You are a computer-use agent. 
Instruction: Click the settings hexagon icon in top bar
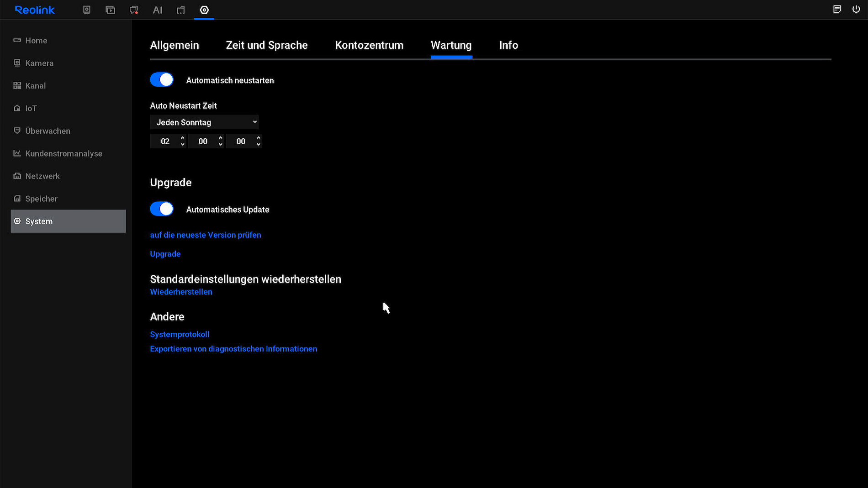point(204,10)
